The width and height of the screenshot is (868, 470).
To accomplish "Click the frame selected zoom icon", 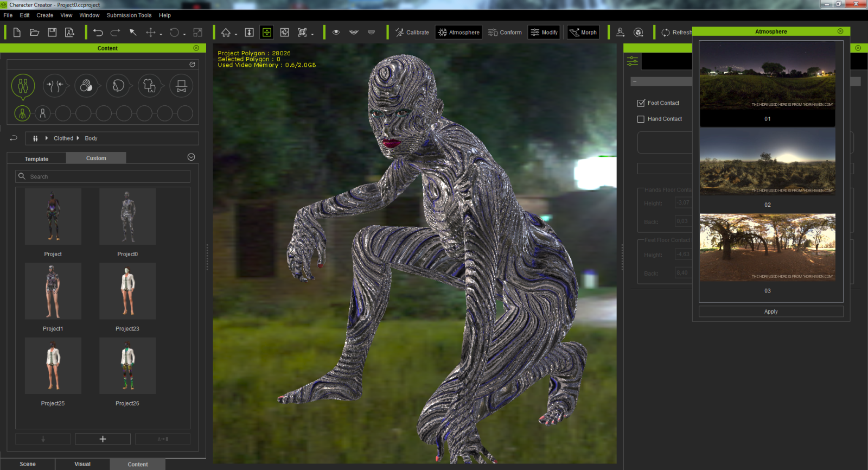I will [302, 33].
